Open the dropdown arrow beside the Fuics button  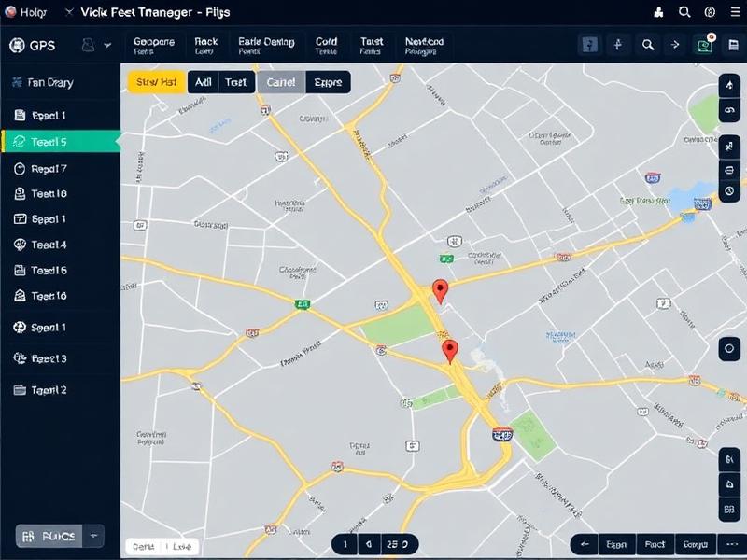point(93,537)
